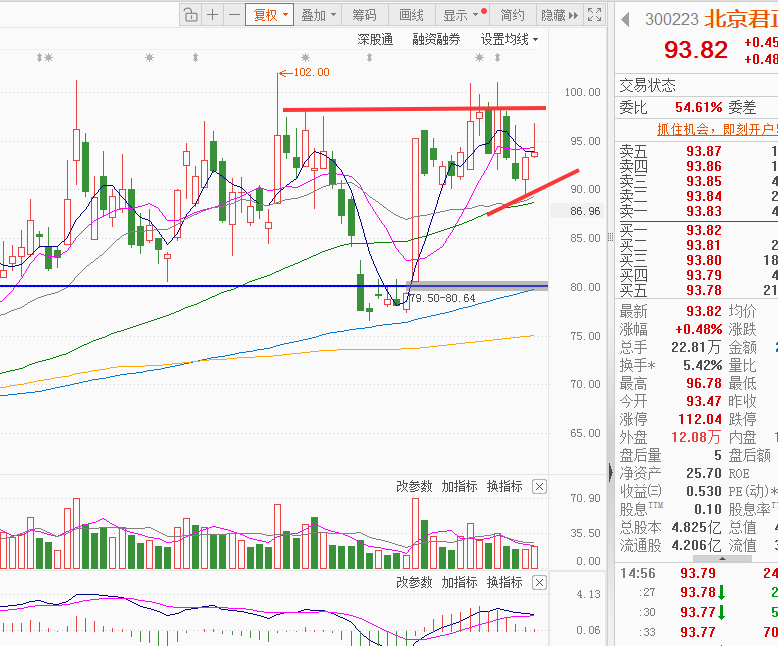This screenshot has height=646, width=778.
Task: Toggle the 筹码 chip distribution view
Action: click(365, 15)
